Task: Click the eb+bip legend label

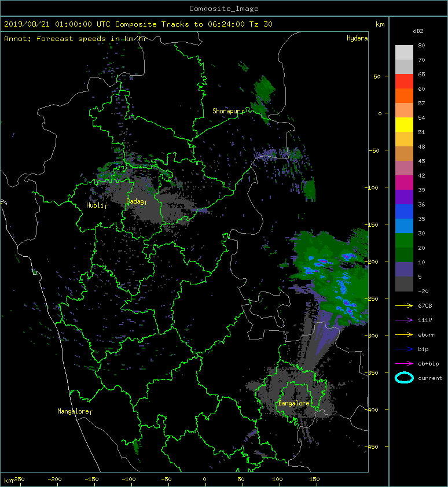Action: (x=428, y=364)
